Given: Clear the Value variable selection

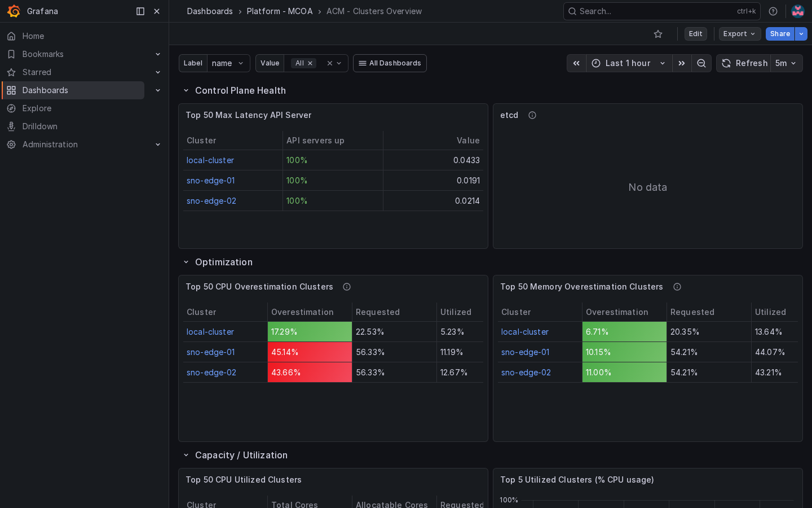Looking at the screenshot, I should (330, 63).
